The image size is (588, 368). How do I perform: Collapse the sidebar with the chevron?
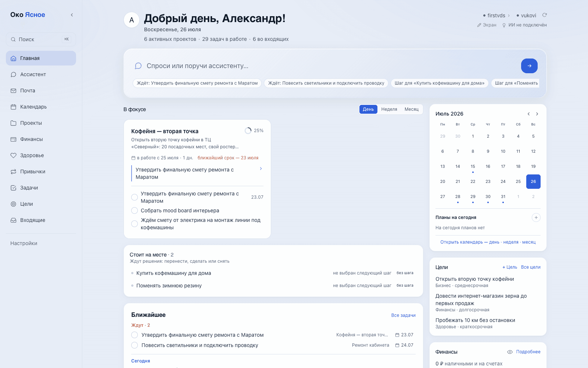[x=72, y=15]
